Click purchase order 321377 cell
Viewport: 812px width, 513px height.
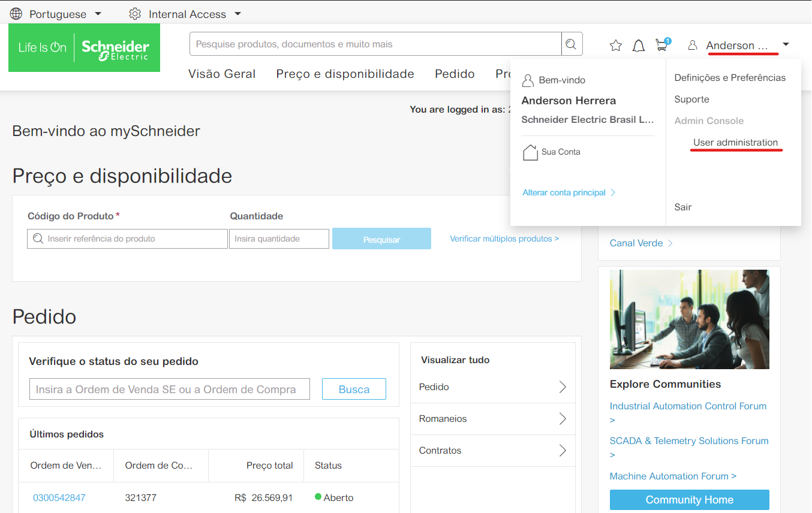pos(140,497)
